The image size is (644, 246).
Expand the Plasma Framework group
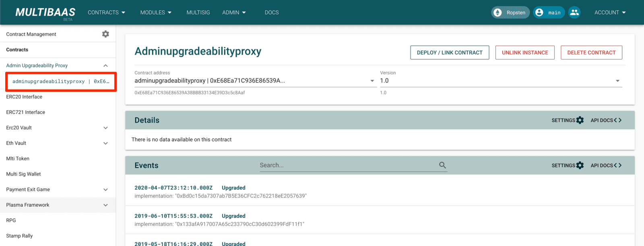[x=105, y=205]
